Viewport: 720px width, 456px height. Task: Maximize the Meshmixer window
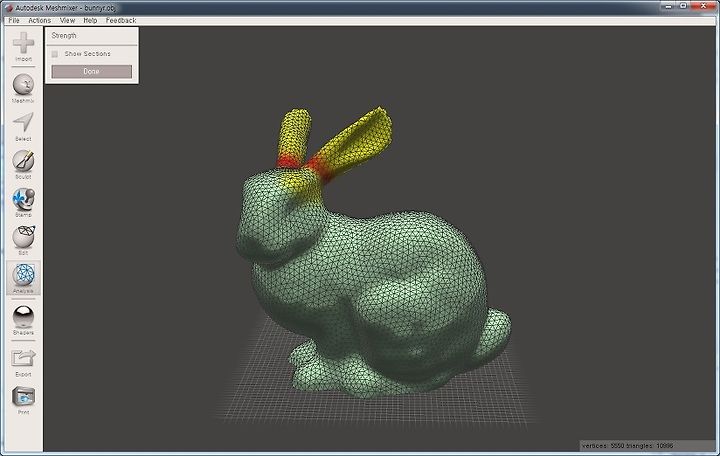[683, 6]
